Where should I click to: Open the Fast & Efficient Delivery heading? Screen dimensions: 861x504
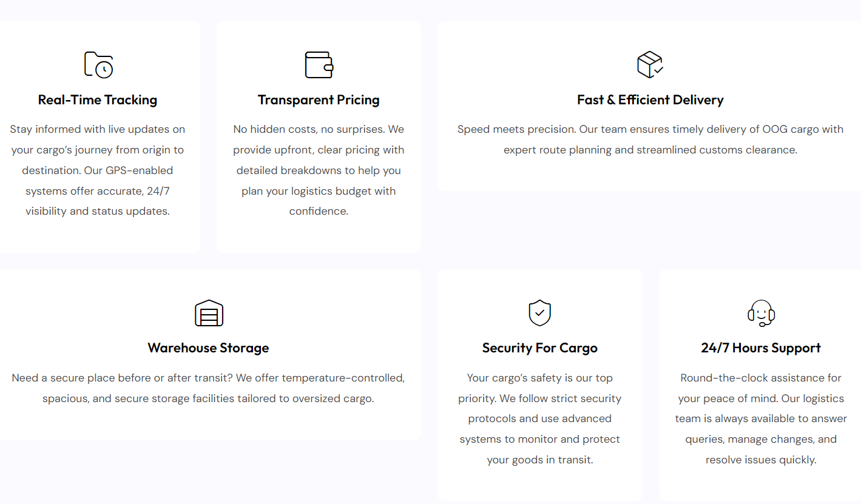[x=650, y=100]
